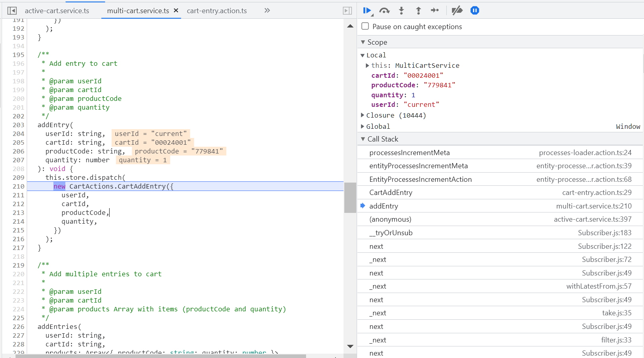Switch to active-cart.service.ts tab
The height and width of the screenshot is (358, 644).
click(x=57, y=11)
